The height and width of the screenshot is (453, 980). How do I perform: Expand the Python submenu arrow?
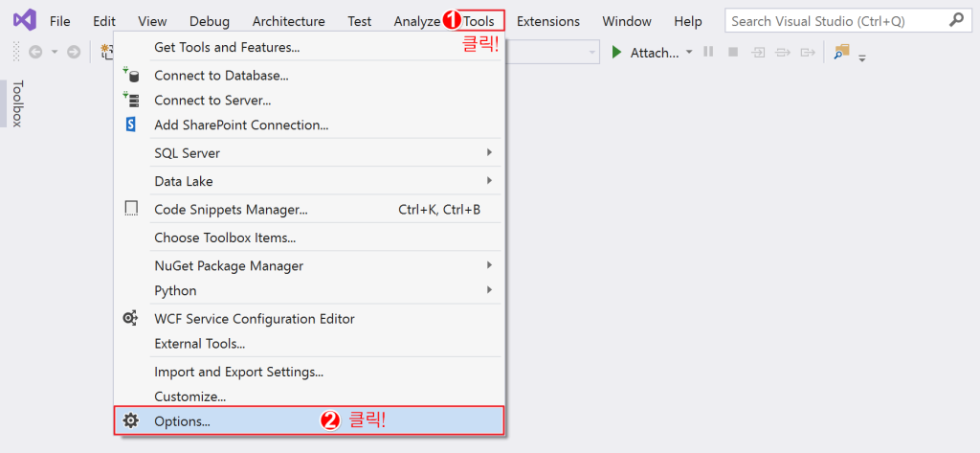coord(489,289)
